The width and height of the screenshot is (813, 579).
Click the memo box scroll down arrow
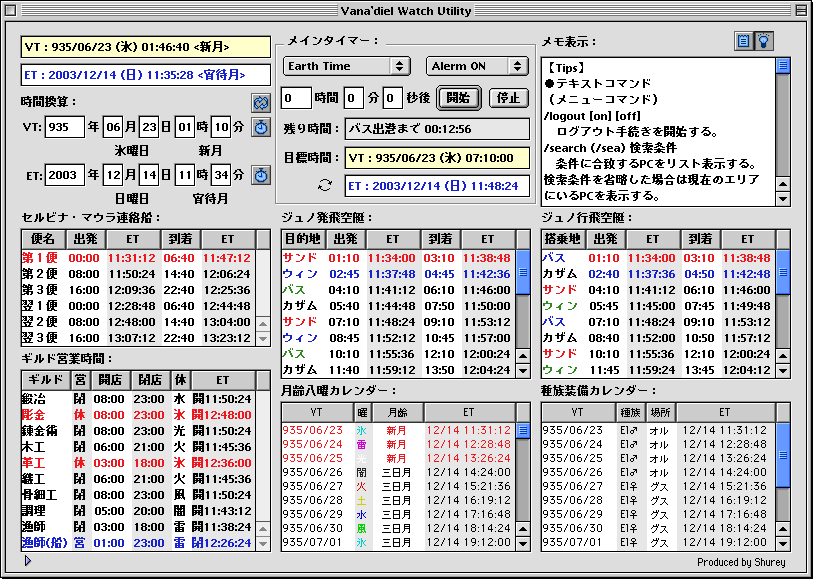(x=783, y=198)
